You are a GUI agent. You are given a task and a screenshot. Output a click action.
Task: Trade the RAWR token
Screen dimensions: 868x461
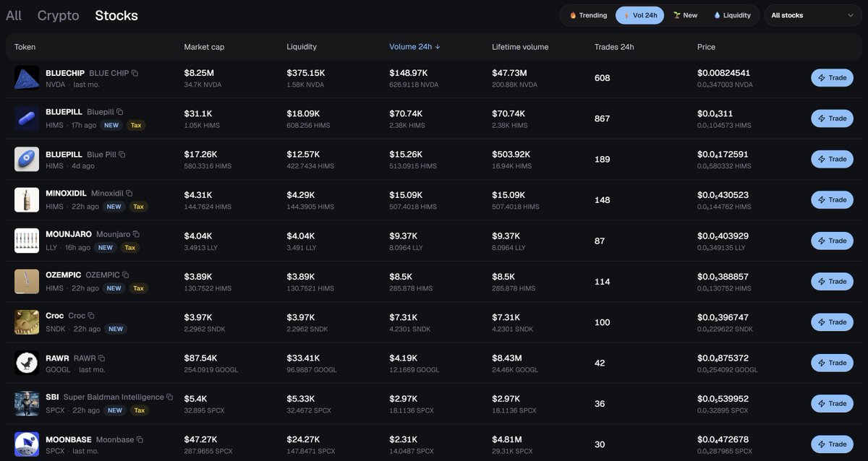pyautogui.click(x=832, y=363)
